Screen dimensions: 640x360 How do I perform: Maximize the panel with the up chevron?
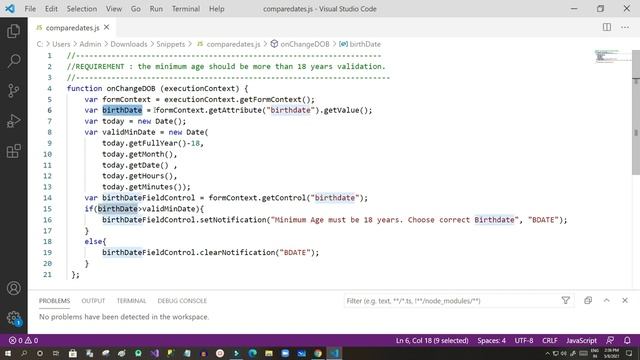607,300
